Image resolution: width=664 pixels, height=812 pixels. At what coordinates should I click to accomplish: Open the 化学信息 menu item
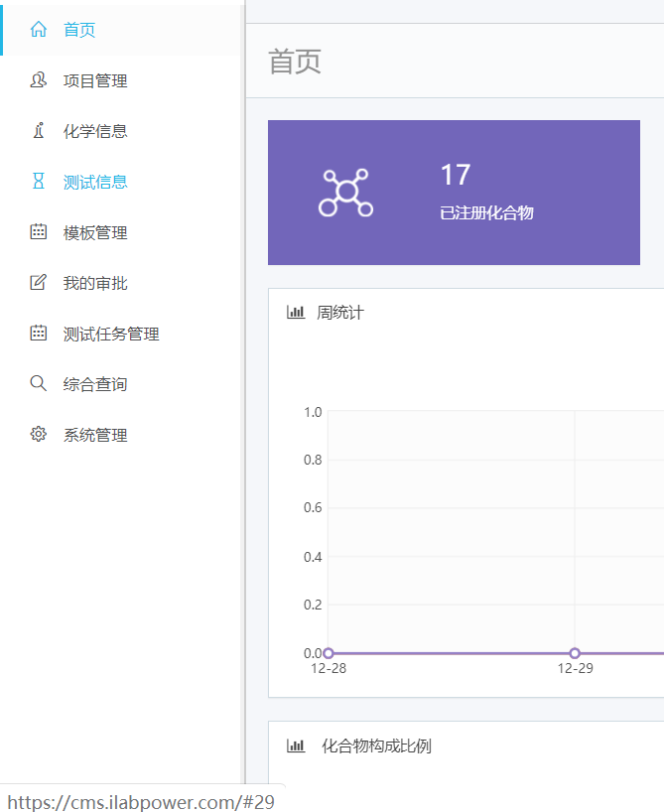pos(122,131)
